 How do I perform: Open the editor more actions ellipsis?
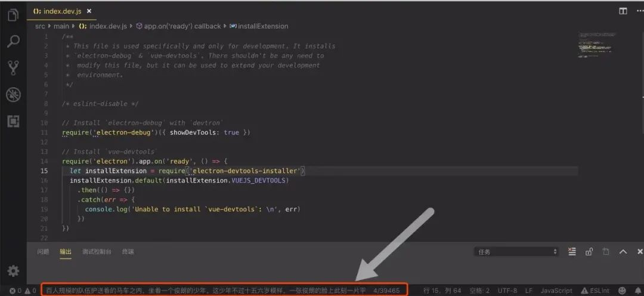coord(639,11)
